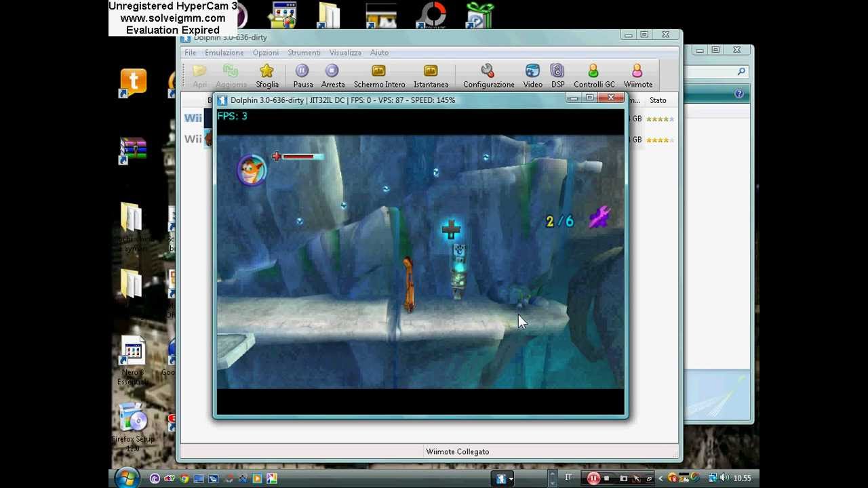The image size is (868, 488).
Task: Stop emulation with the Arresta button
Action: click(332, 76)
